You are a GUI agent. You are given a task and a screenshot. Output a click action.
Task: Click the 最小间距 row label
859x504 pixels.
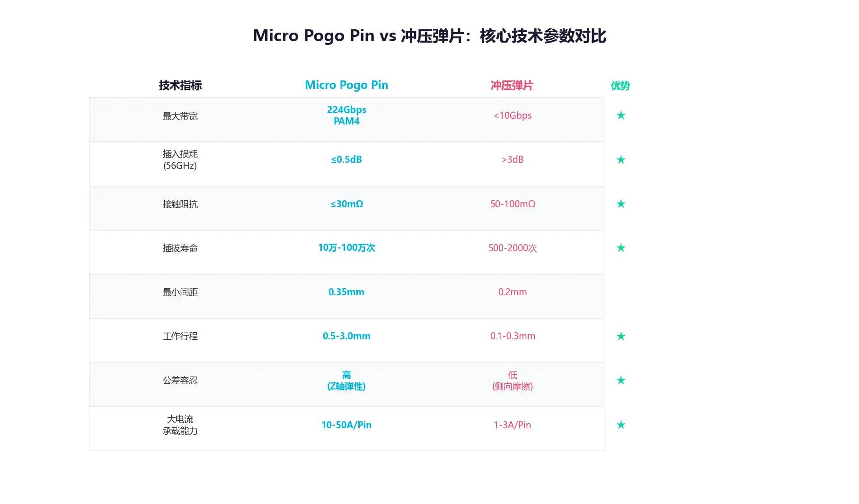pyautogui.click(x=180, y=292)
